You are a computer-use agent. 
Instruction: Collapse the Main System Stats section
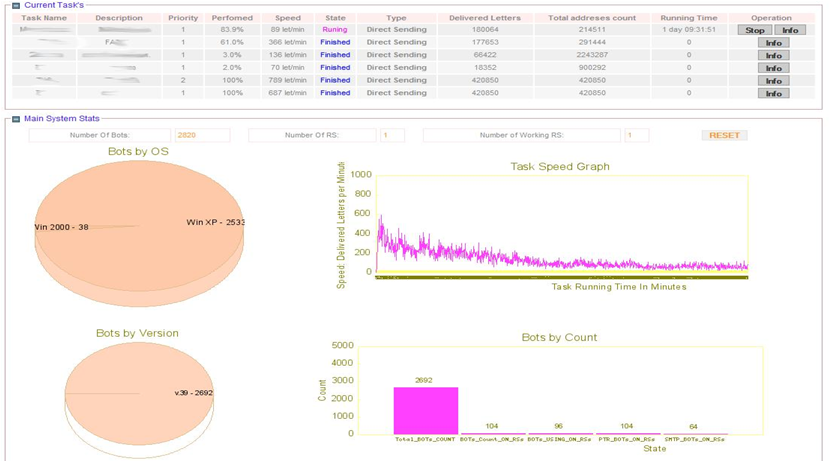[16, 118]
